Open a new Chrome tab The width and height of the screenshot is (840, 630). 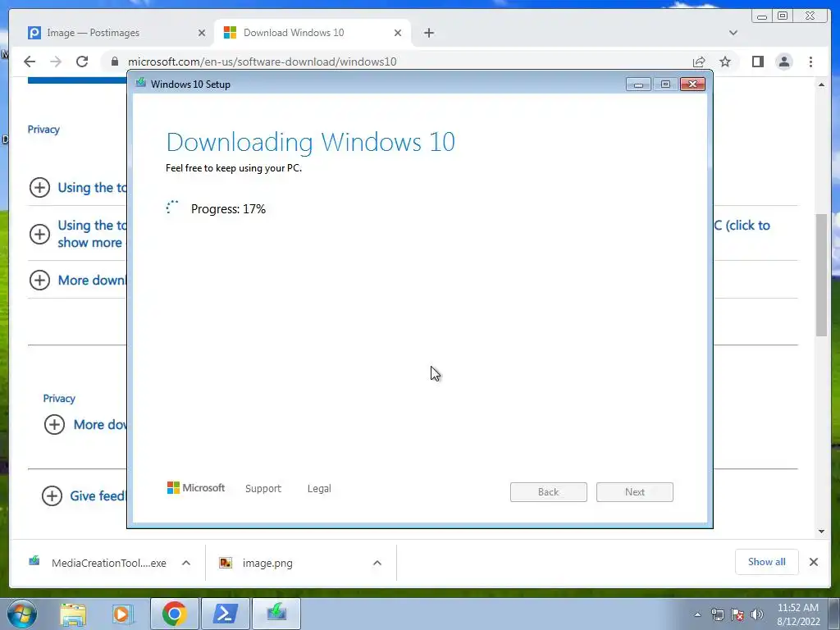428,33
